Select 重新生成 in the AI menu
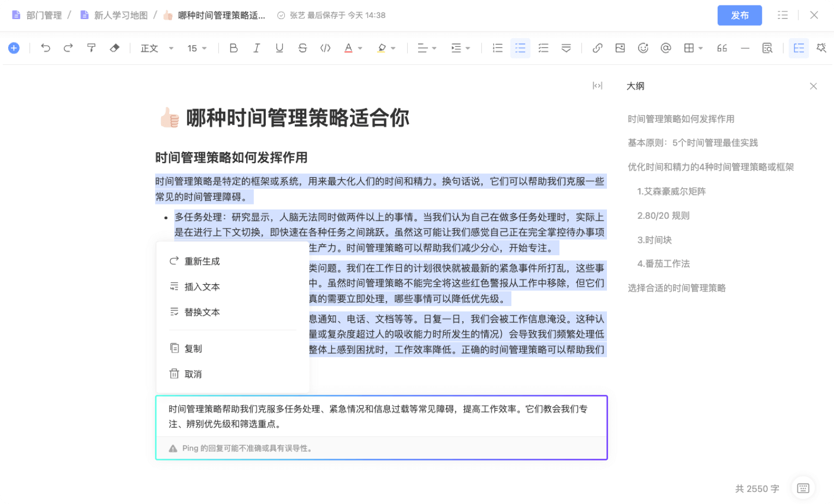 202,261
